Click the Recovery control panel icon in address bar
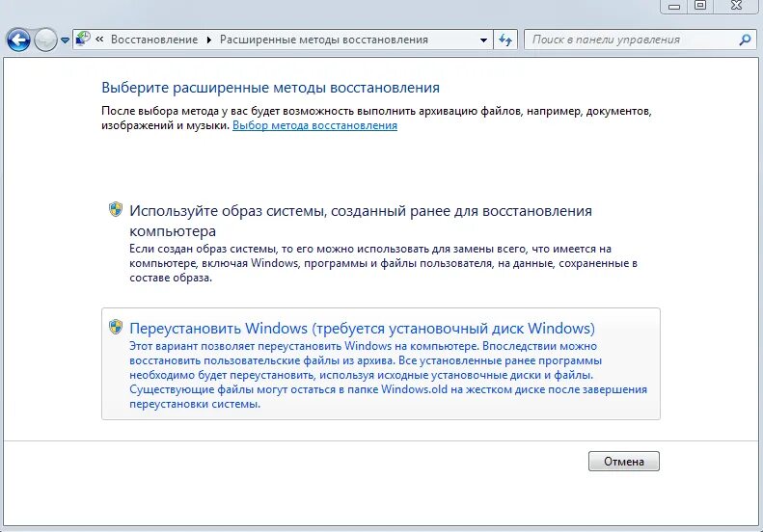 click(x=83, y=39)
